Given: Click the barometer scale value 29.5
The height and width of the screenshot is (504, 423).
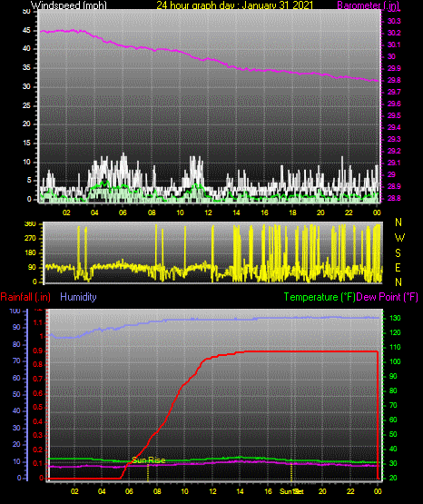Looking at the screenshot, I should click(394, 115).
